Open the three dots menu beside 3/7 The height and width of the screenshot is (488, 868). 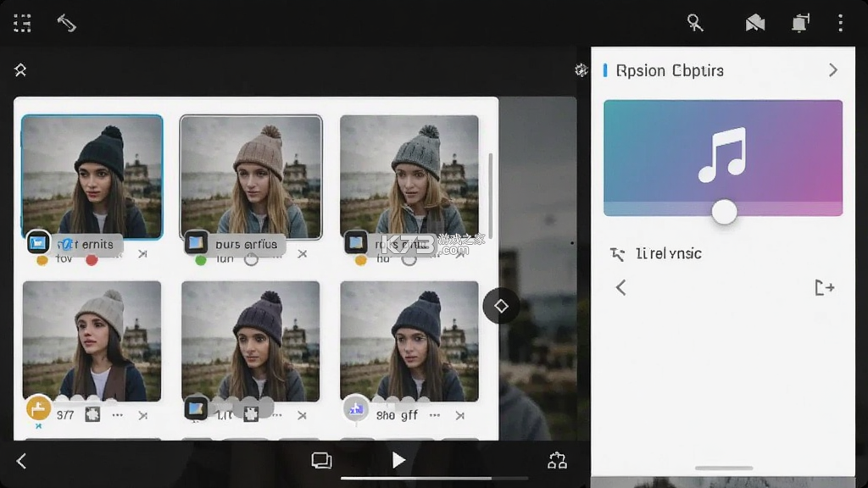coord(117,415)
